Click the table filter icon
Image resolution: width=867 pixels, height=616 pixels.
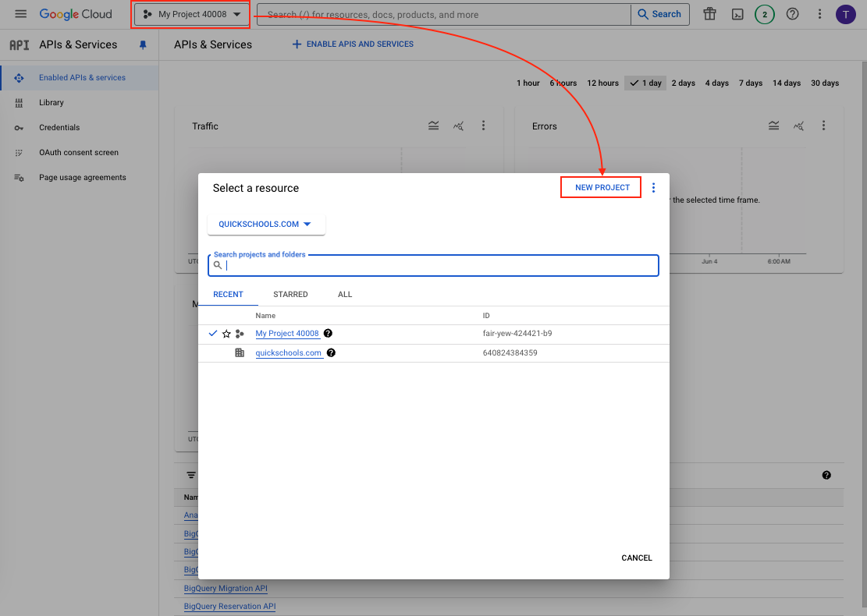[190, 475]
